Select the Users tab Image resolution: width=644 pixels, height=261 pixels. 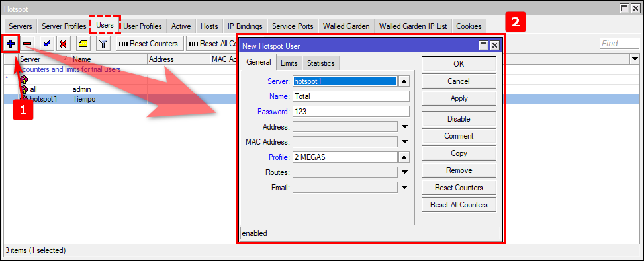[x=105, y=25]
